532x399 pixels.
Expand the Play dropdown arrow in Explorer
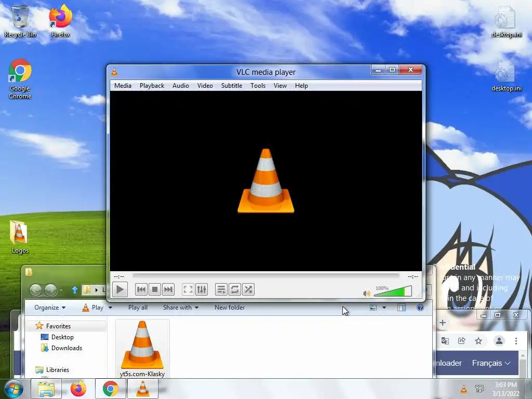[110, 308]
